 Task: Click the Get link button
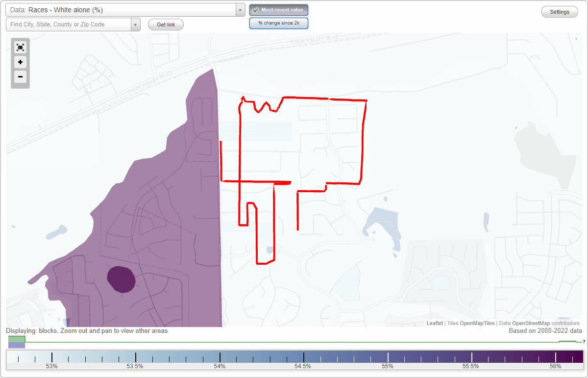tap(166, 25)
